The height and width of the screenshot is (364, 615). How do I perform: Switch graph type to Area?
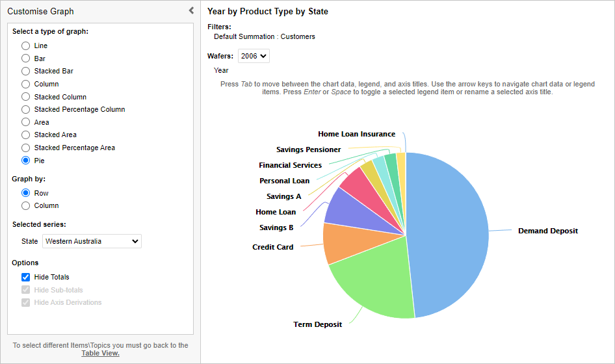[x=26, y=122]
